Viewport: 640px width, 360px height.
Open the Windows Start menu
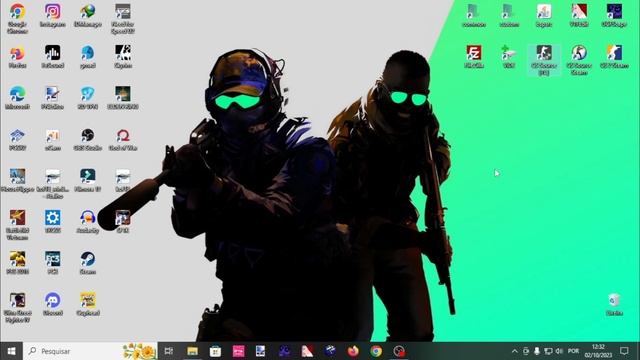point(11,351)
